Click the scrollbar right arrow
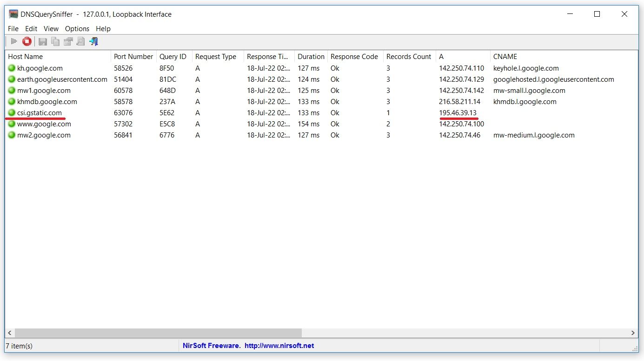The height and width of the screenshot is (361, 644). 633,333
